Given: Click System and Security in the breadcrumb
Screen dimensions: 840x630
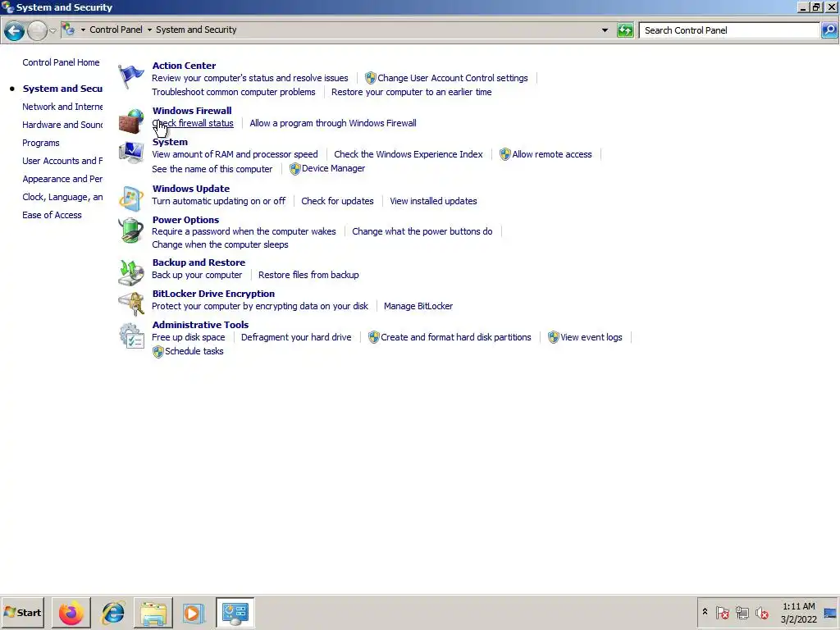Looking at the screenshot, I should (x=196, y=30).
